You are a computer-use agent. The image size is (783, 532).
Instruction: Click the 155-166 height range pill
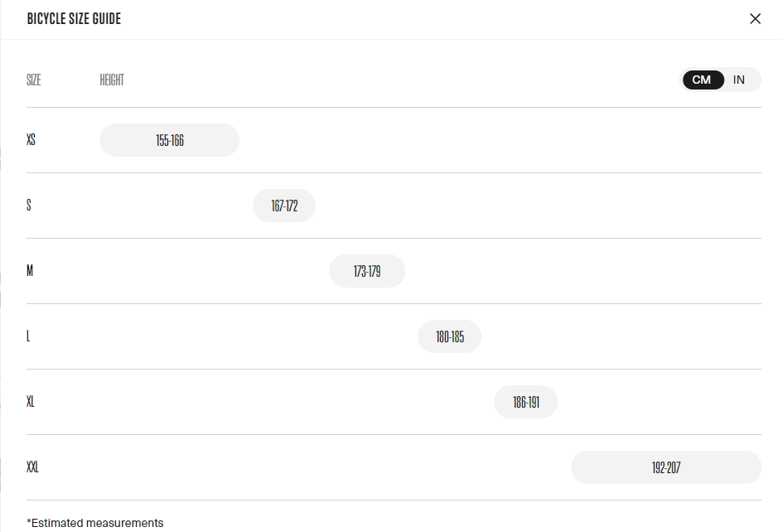[170, 140]
